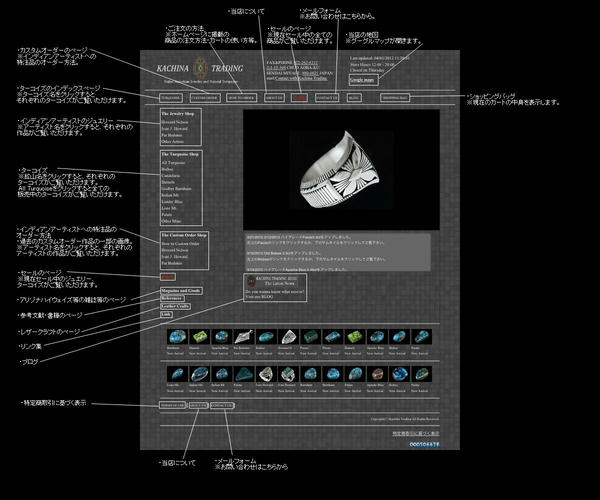This screenshot has width=600, height=500.
Task: Click the red SALE button in sidebar
Action: (x=168, y=277)
